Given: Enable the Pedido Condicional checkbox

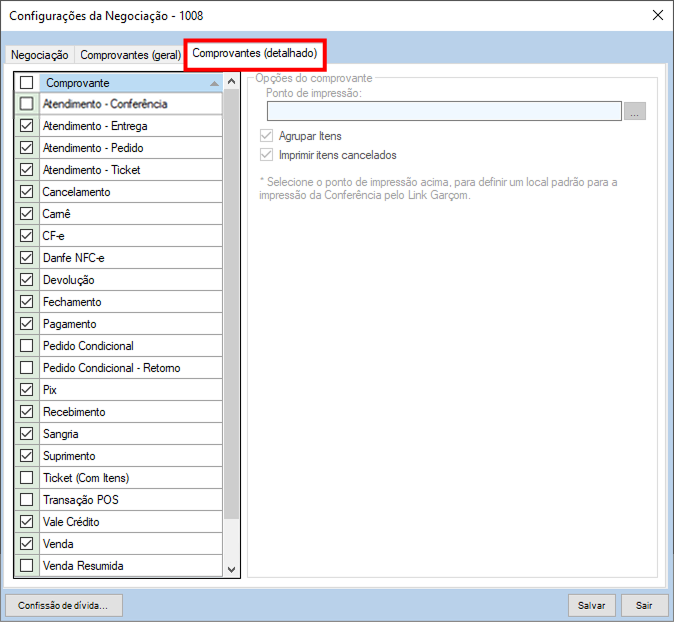Looking at the screenshot, I should [x=27, y=346].
